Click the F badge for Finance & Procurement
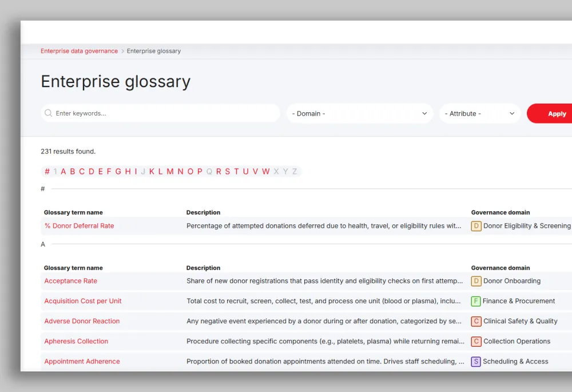This screenshot has height=392, width=572. (x=476, y=301)
